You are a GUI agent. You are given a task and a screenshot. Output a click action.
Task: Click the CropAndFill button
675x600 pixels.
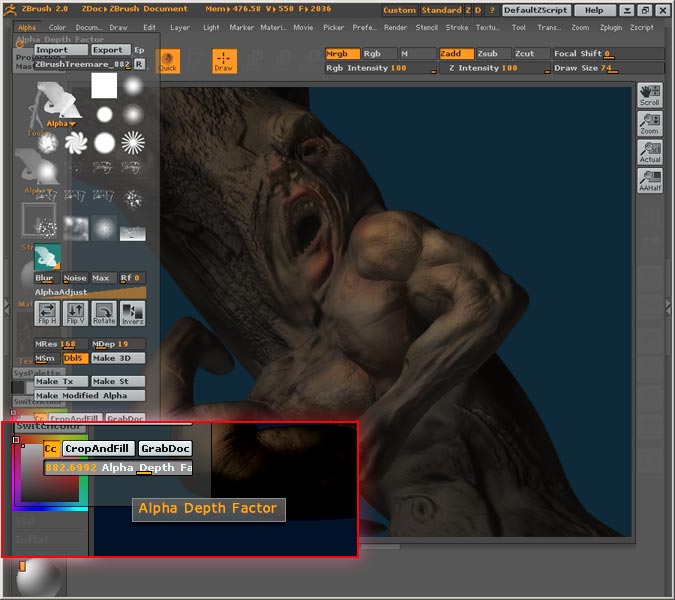tap(98, 449)
